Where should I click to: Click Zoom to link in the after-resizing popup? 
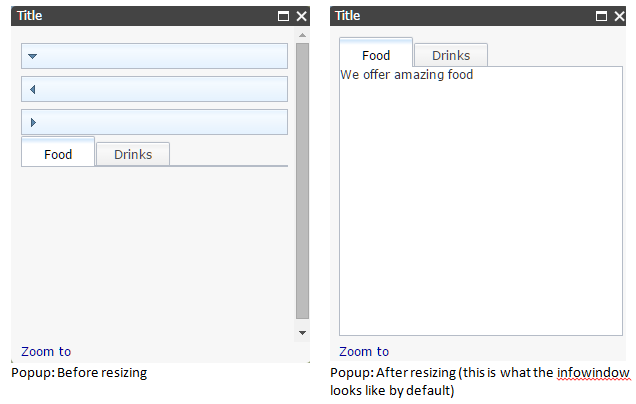point(364,351)
